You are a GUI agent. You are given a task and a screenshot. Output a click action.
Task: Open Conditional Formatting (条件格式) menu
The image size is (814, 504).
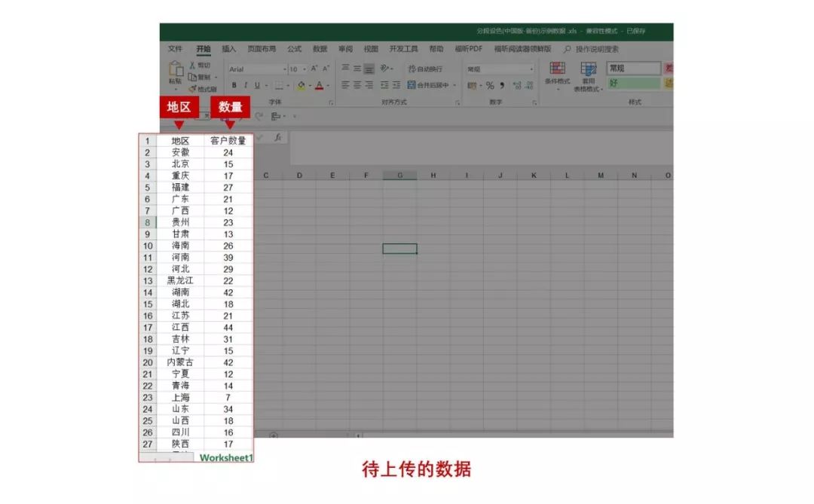[x=558, y=76]
